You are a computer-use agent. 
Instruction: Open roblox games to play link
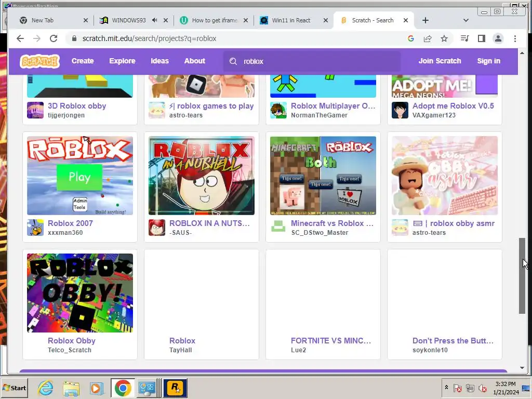[211, 106]
